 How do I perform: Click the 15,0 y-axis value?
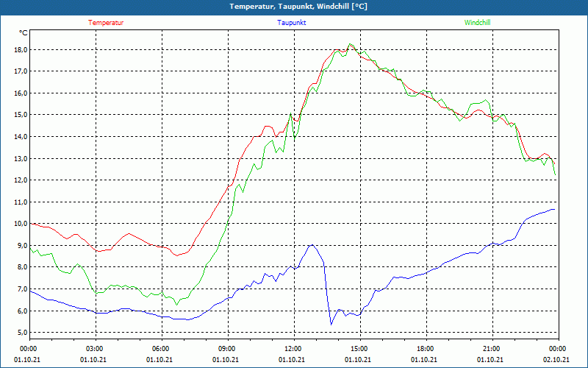click(x=21, y=115)
